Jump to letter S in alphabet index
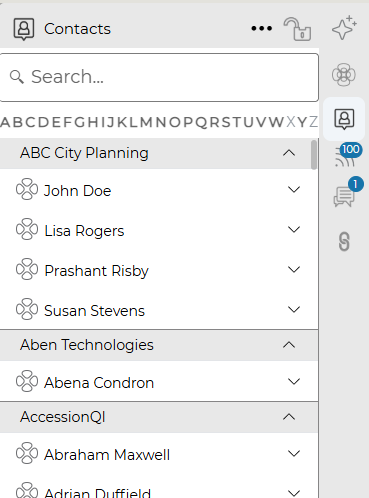369x498 pixels. pyautogui.click(x=226, y=122)
